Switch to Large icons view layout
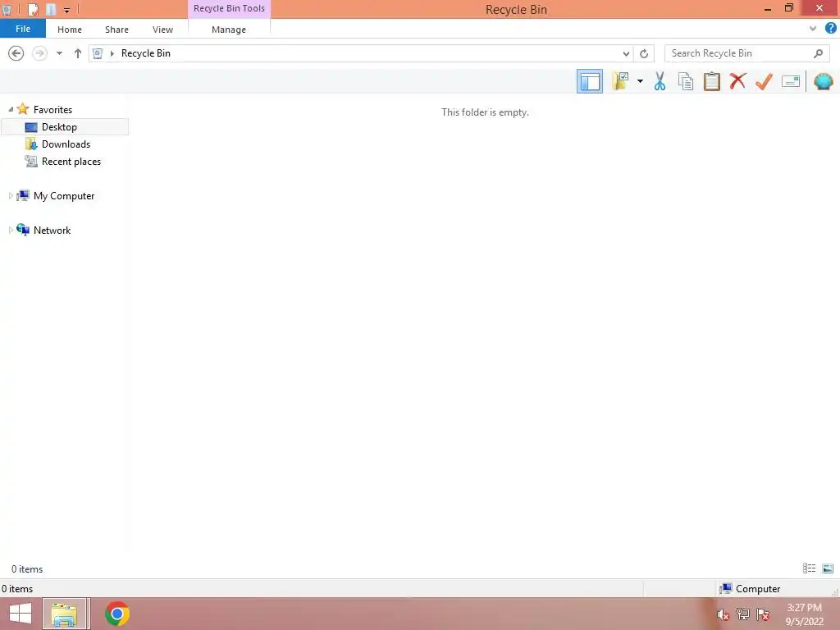840x630 pixels. point(828,568)
